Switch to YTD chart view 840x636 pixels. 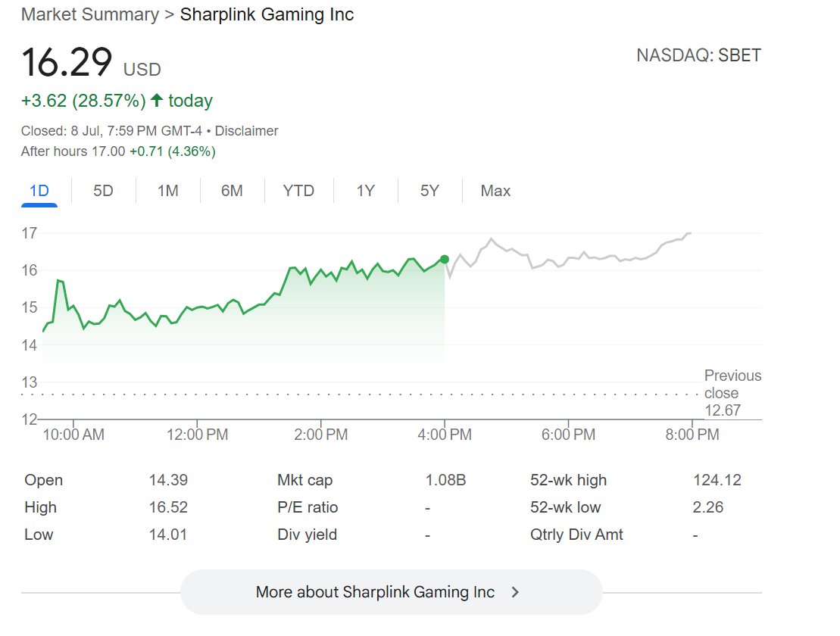[298, 191]
